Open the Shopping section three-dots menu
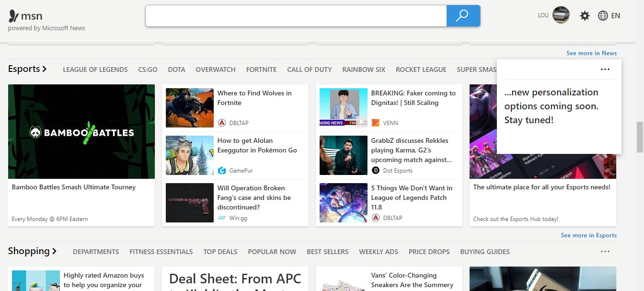Image resolution: width=644 pixels, height=291 pixels. 605,252
